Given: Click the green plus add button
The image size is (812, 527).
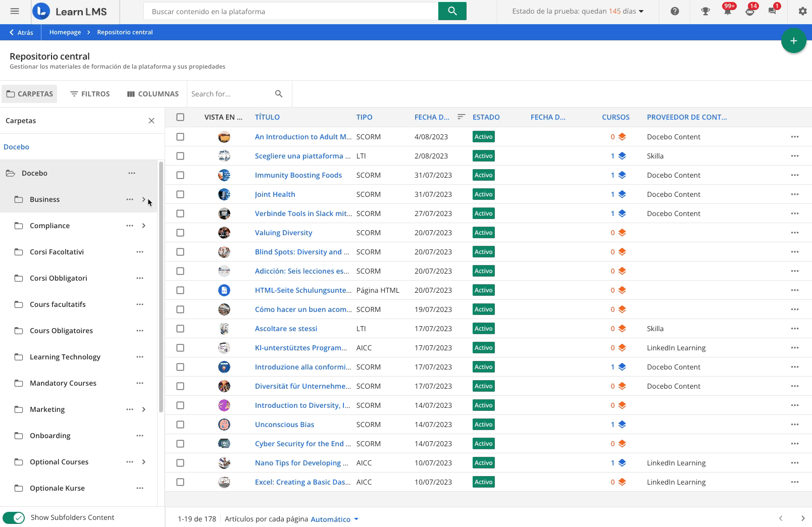Looking at the screenshot, I should (794, 41).
